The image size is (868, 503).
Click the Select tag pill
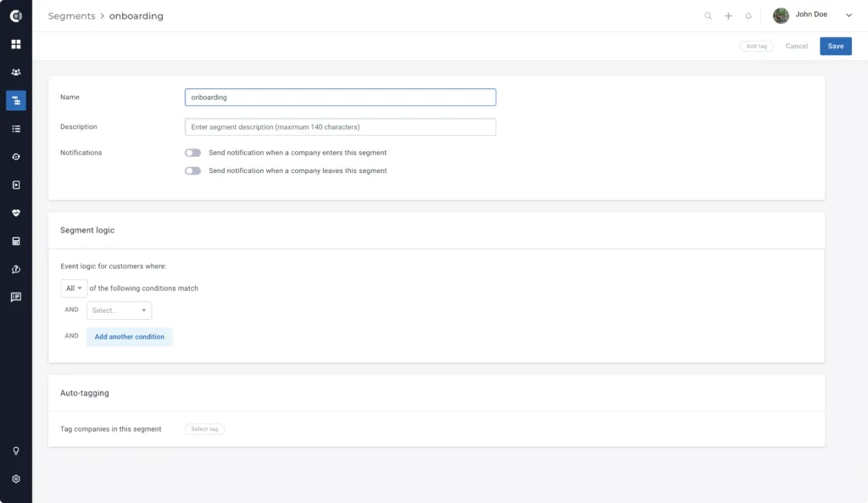(x=205, y=429)
